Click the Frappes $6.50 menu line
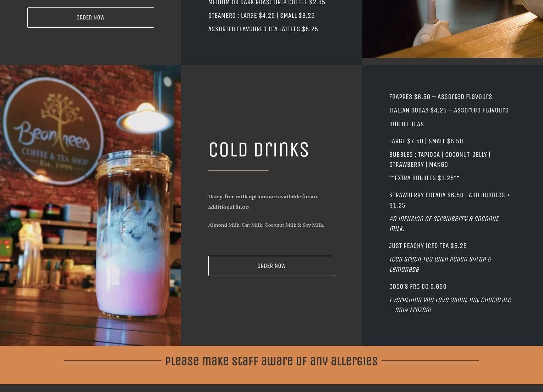Image resolution: width=543 pixels, height=392 pixels. [x=440, y=96]
